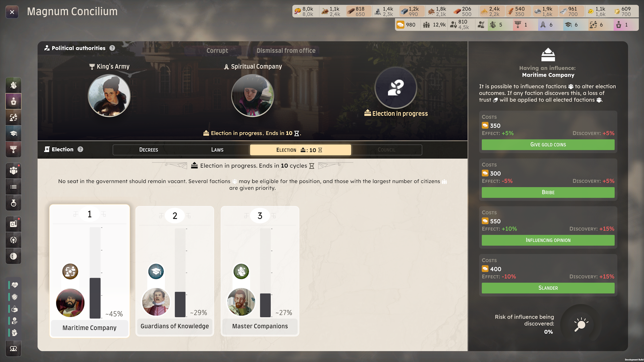Click the graduation cap sidebar icon
This screenshot has width=644, height=362.
13,133
